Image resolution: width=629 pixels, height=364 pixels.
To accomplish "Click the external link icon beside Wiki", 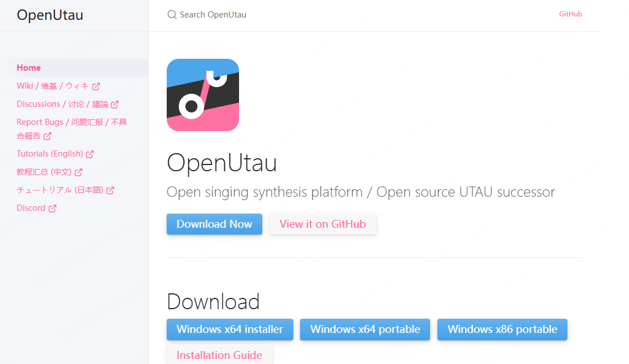I will click(x=96, y=86).
